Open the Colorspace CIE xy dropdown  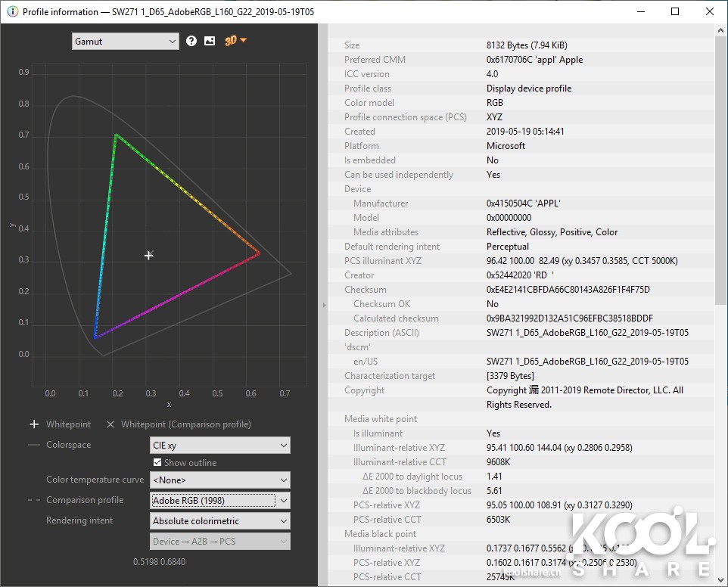point(220,446)
